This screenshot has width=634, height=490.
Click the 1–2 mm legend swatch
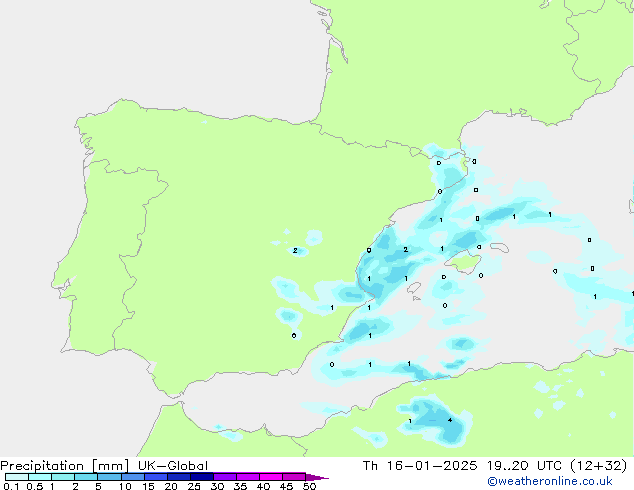coord(63,477)
